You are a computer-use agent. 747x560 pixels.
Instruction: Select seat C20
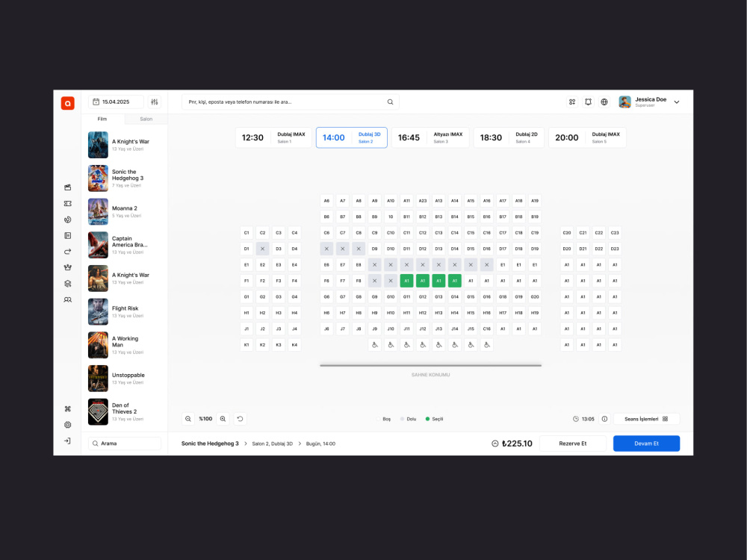coord(566,233)
